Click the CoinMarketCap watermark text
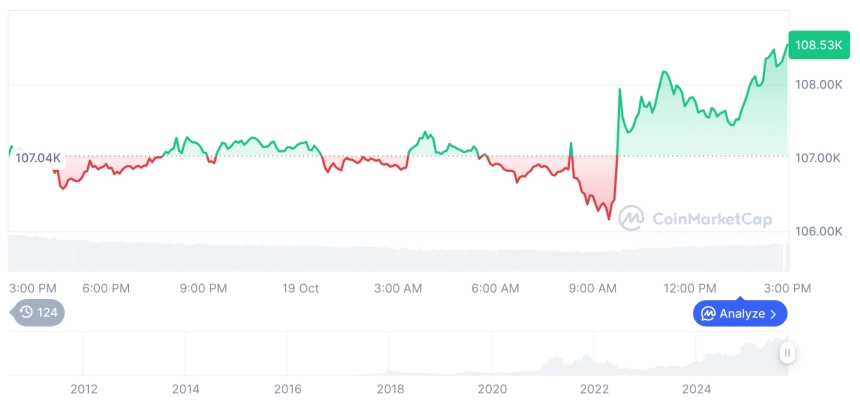The image size is (860, 401). coord(712,218)
